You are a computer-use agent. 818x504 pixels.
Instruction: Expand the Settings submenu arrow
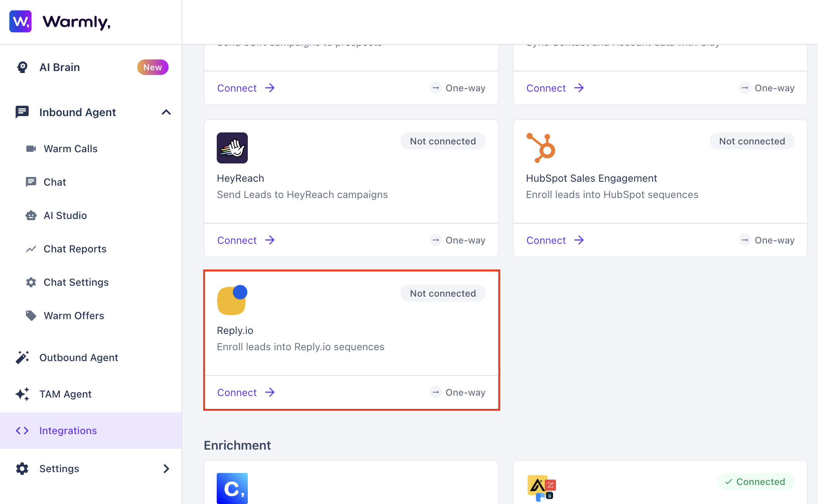pos(166,469)
